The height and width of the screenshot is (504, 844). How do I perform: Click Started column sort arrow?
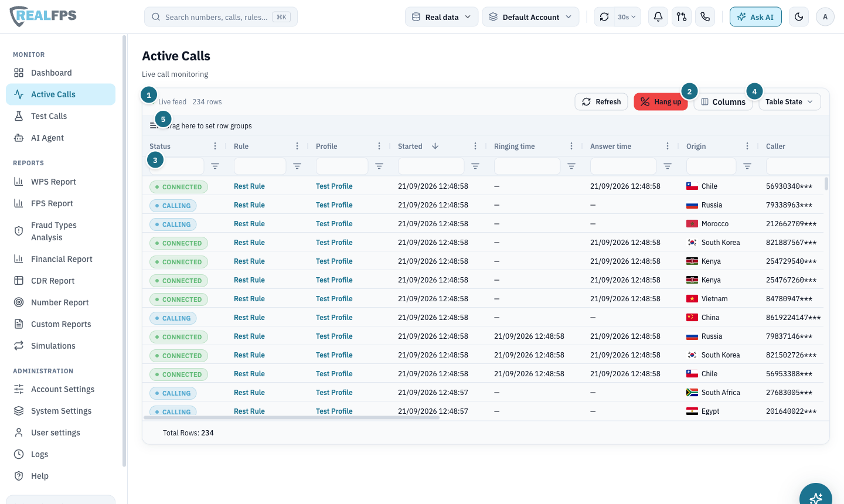coord(435,146)
